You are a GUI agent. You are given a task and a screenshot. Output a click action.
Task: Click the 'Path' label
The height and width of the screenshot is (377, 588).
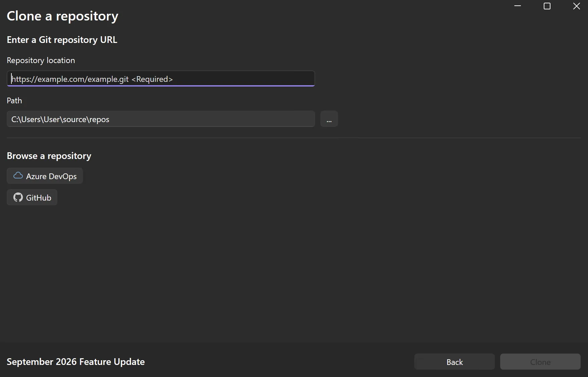point(14,101)
